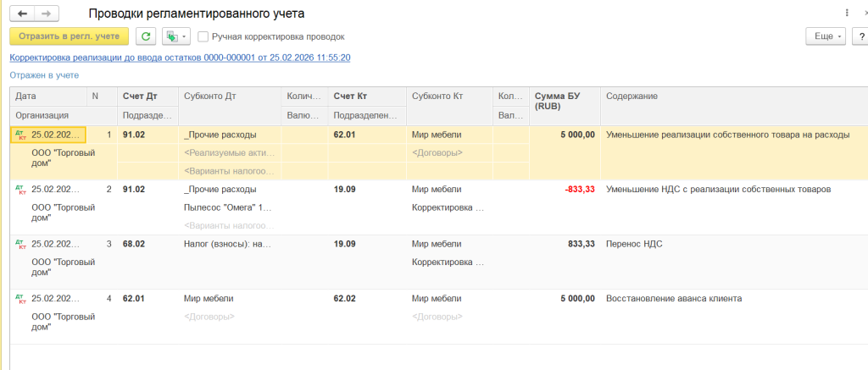Click the Дт/Кт icon in row 1
The width and height of the screenshot is (868, 370).
coord(21,135)
